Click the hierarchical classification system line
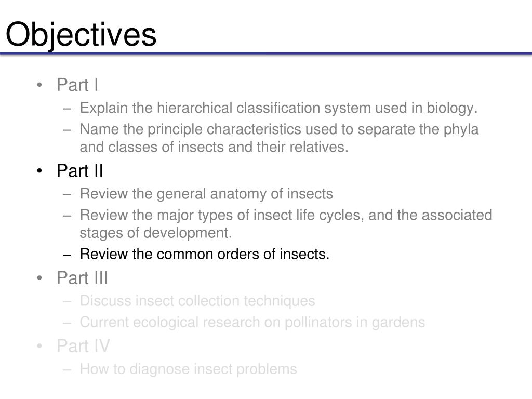 click(x=278, y=108)
